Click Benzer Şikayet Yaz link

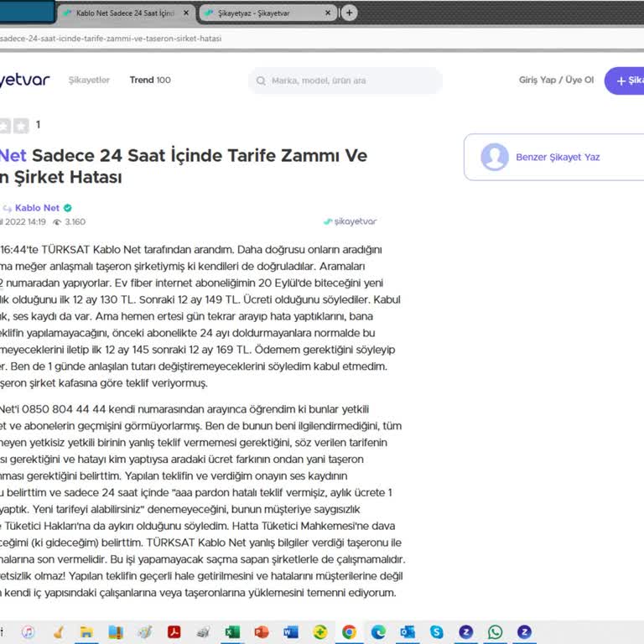coord(558,158)
